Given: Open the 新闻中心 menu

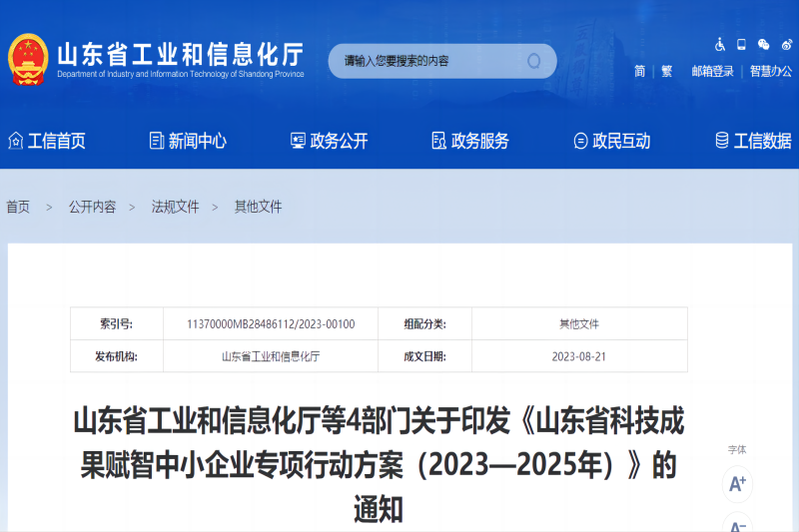Looking at the screenshot, I should [x=188, y=141].
